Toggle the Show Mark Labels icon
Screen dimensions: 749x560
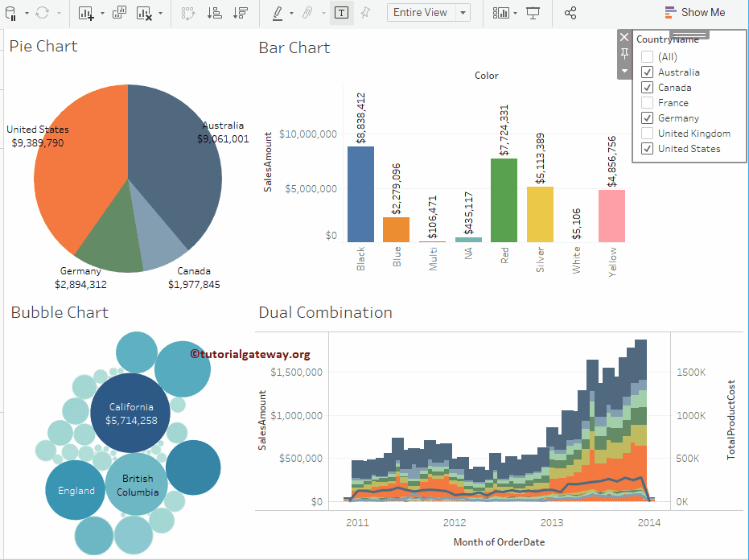[x=341, y=13]
